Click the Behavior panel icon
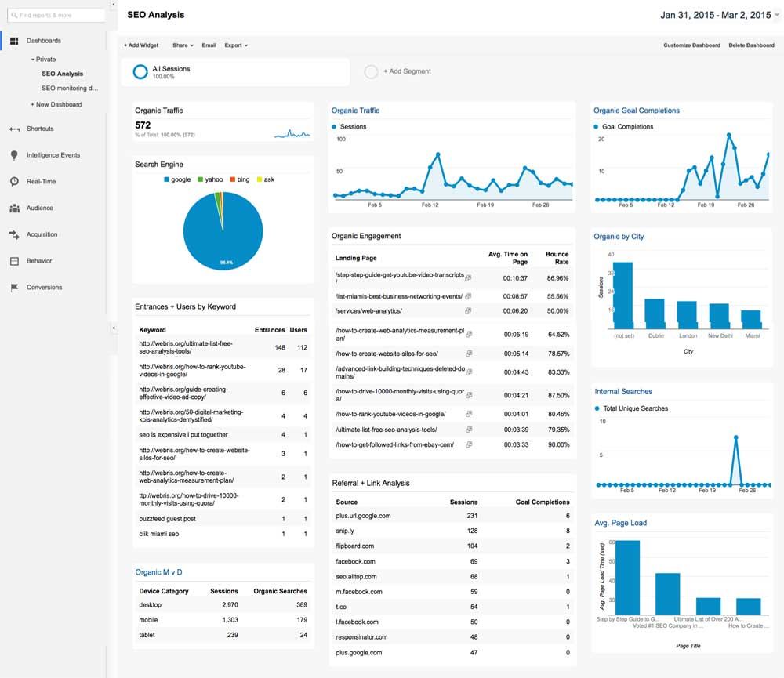This screenshot has height=678, width=784. (x=14, y=261)
